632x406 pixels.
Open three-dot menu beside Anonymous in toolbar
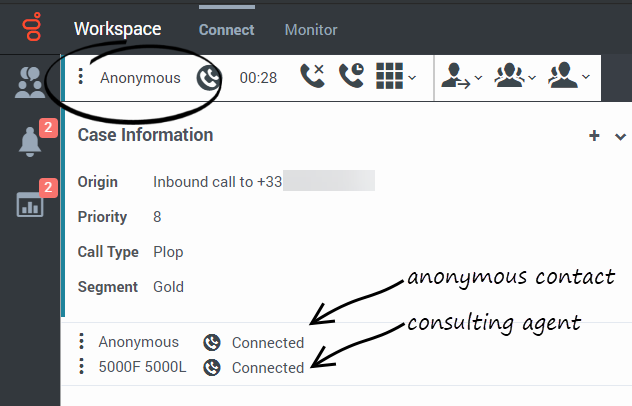pos(81,76)
